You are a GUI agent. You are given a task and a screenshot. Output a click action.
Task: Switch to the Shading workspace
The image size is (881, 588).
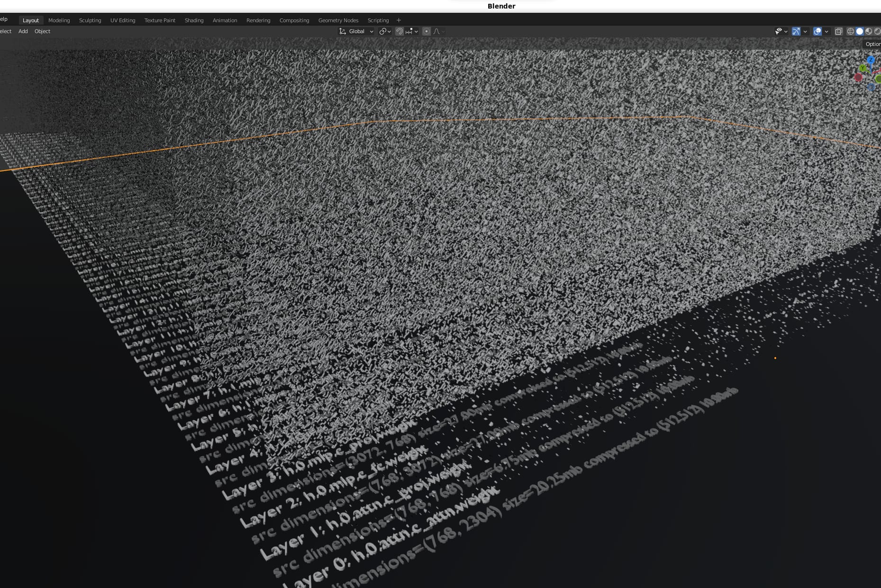tap(194, 20)
